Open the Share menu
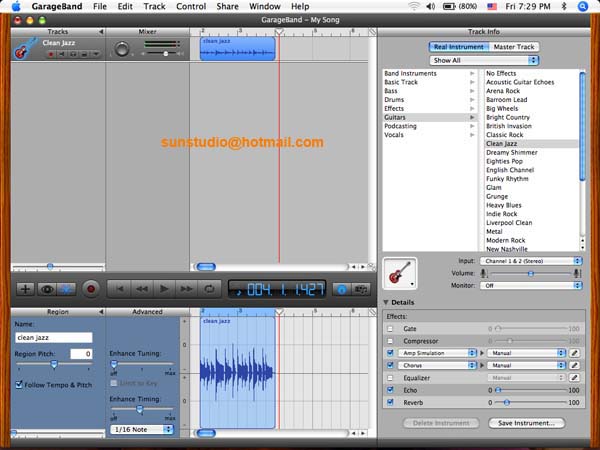This screenshot has height=450, width=600. point(227,7)
